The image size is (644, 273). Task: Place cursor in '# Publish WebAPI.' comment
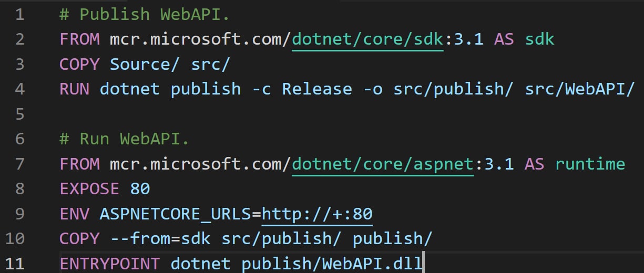[145, 15]
